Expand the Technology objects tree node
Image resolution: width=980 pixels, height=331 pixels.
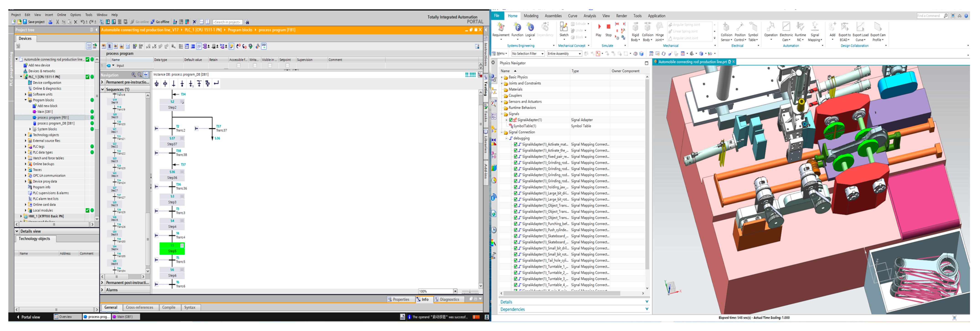(26, 135)
